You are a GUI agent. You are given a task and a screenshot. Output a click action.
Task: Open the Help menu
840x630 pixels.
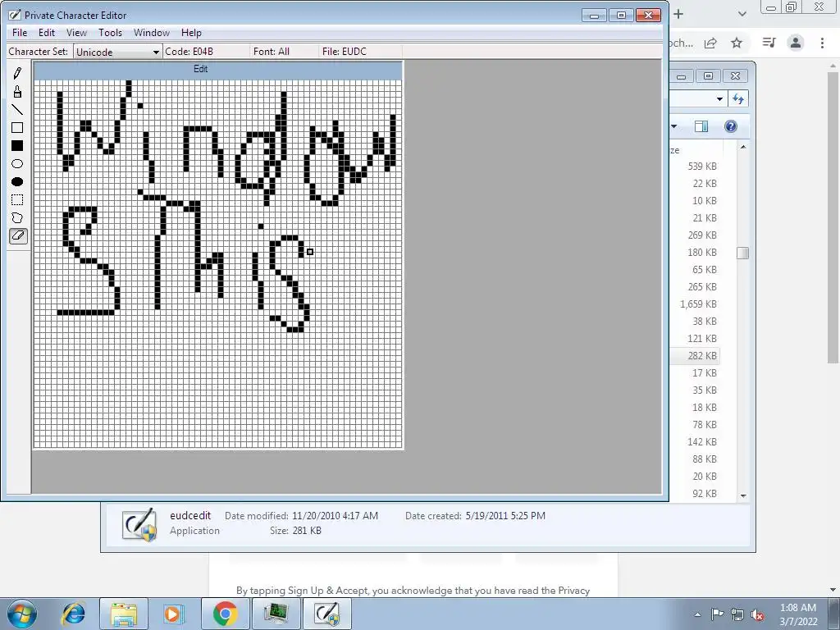(191, 33)
